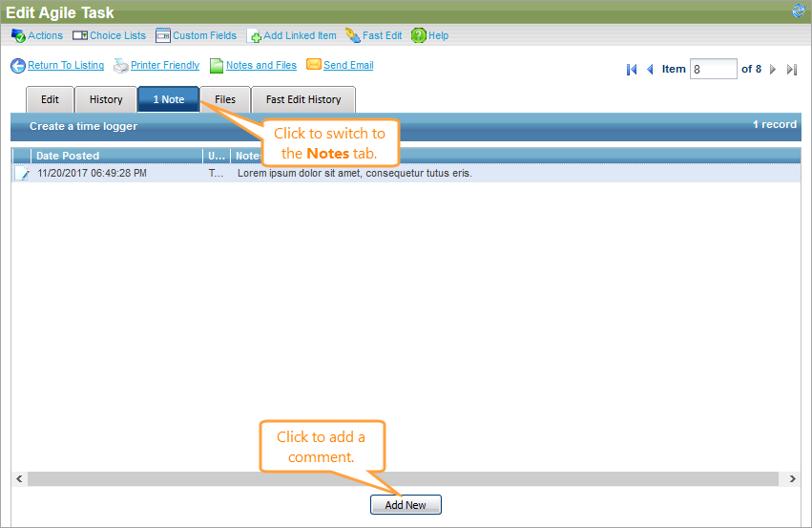This screenshot has height=528, width=812.
Task: Click the edit note icon in row
Action: point(22,173)
